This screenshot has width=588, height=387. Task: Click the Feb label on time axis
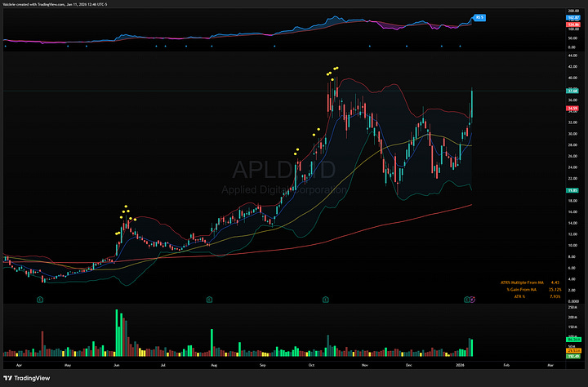click(x=506, y=365)
